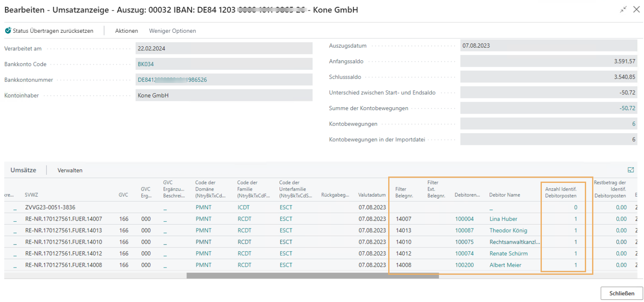Image resolution: width=644 pixels, height=302 pixels.
Task: Click the ICDT family code in first row
Action: click(x=243, y=208)
